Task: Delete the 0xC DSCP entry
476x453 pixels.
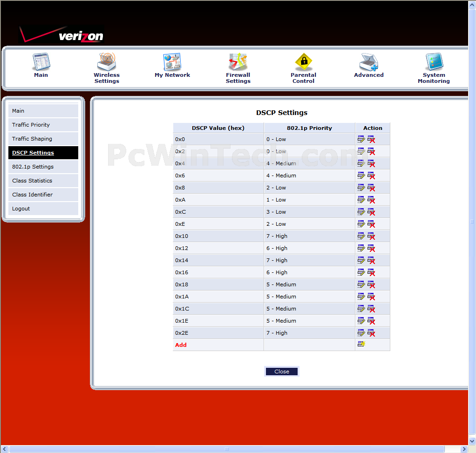Action: coord(371,212)
